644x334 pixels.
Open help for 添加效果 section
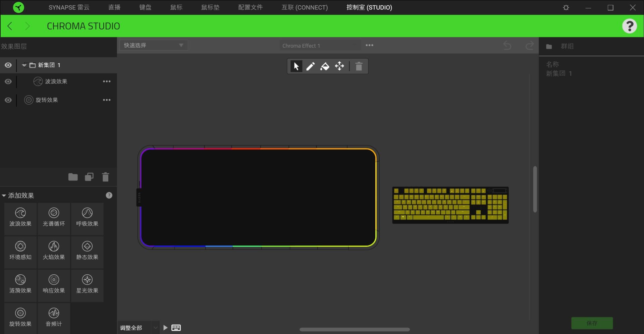click(109, 195)
